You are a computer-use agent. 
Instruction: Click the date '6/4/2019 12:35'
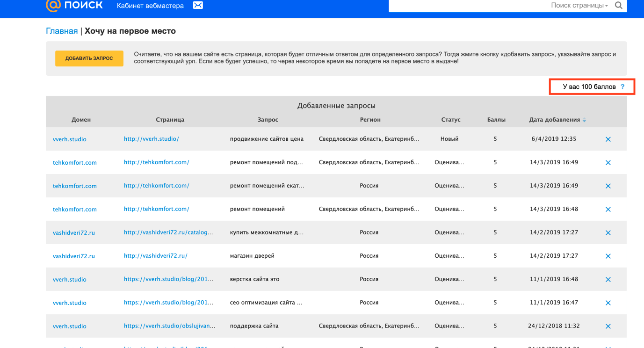(x=554, y=139)
